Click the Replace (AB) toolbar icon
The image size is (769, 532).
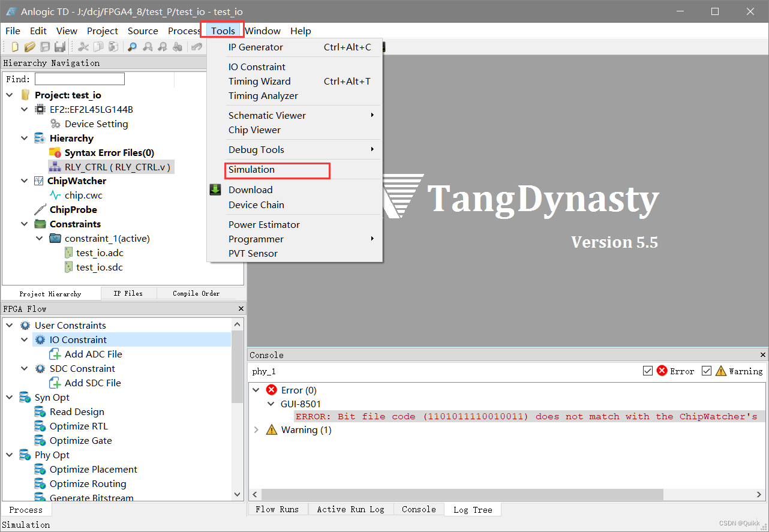click(177, 47)
